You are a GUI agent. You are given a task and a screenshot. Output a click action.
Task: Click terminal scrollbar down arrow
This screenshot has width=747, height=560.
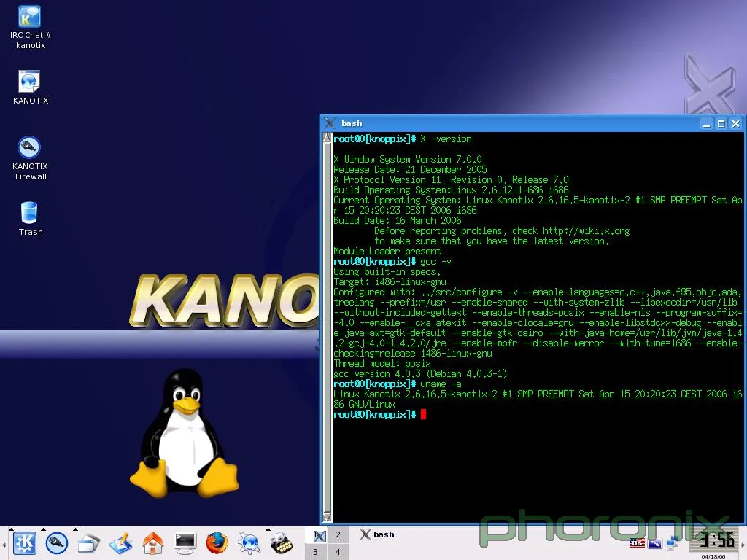327,517
